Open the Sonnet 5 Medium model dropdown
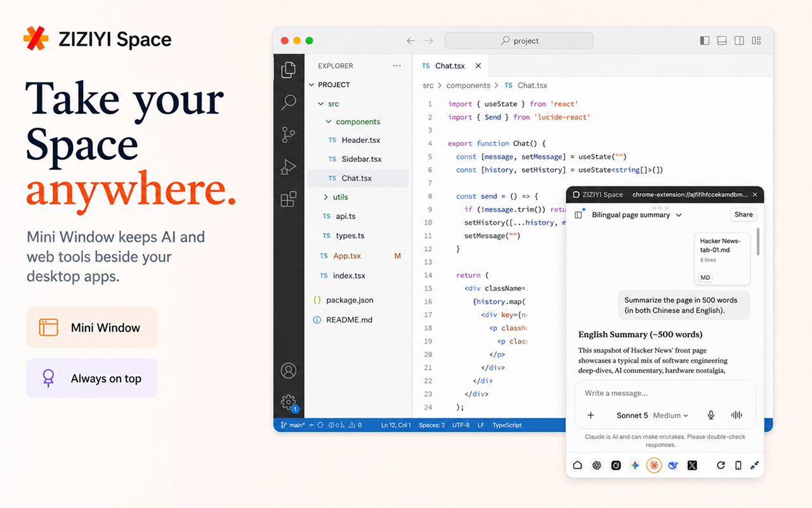This screenshot has width=812, height=508. click(x=652, y=415)
